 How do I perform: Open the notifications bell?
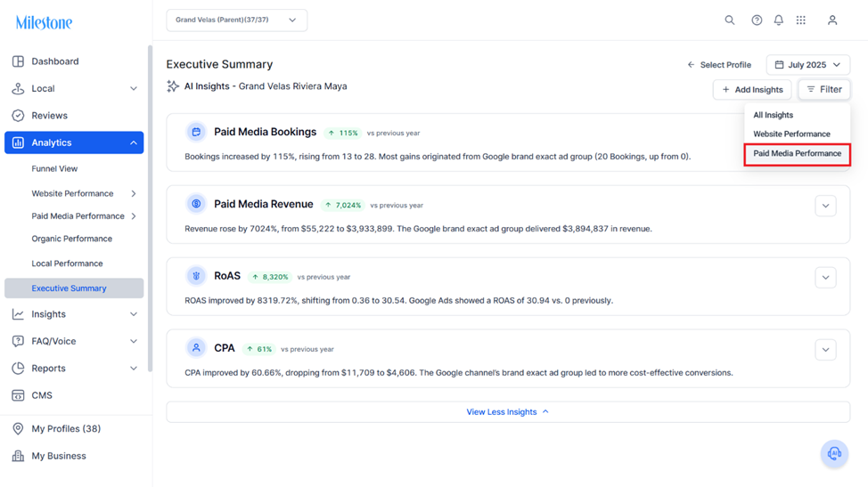(778, 20)
